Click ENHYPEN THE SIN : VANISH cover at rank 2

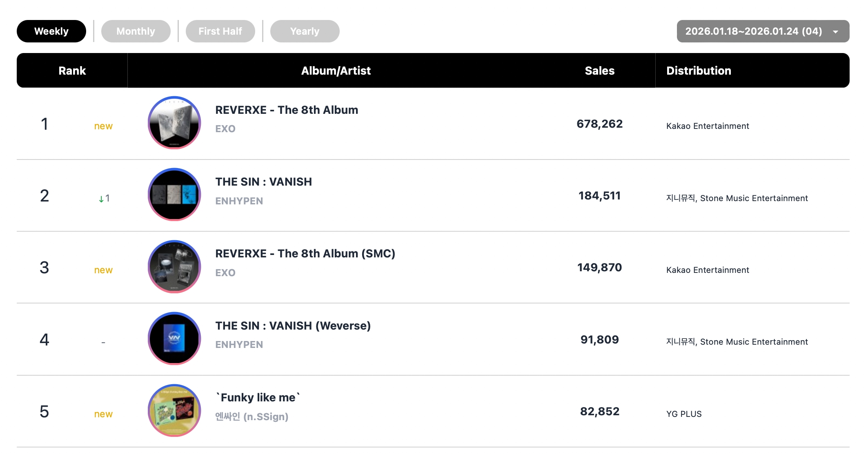174,195
